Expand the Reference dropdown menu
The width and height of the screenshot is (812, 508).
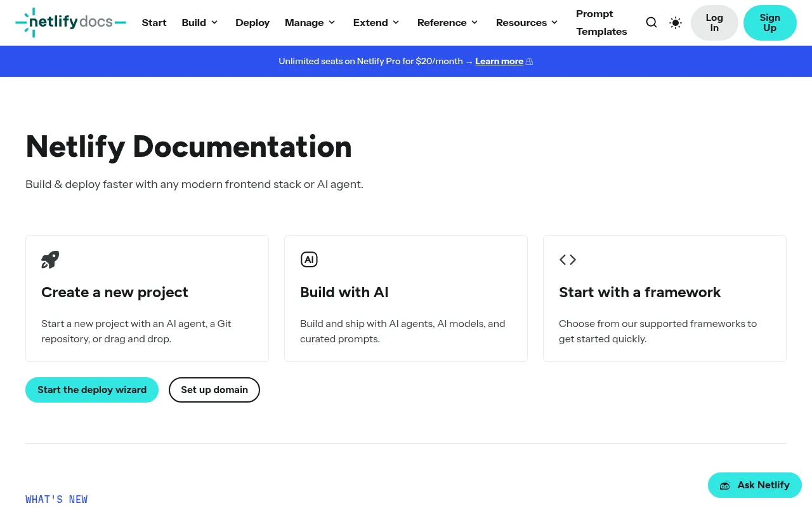448,23
